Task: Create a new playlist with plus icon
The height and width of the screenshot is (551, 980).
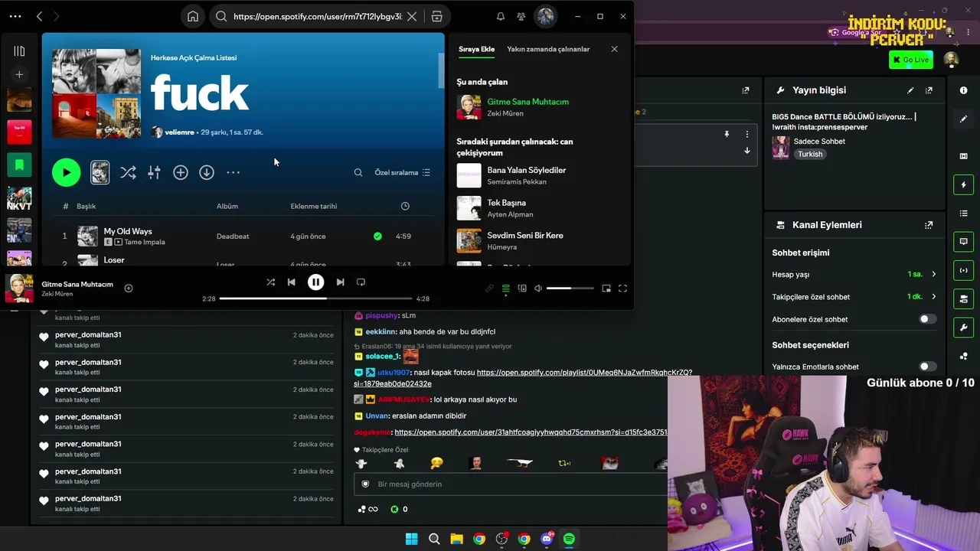Action: (x=19, y=74)
